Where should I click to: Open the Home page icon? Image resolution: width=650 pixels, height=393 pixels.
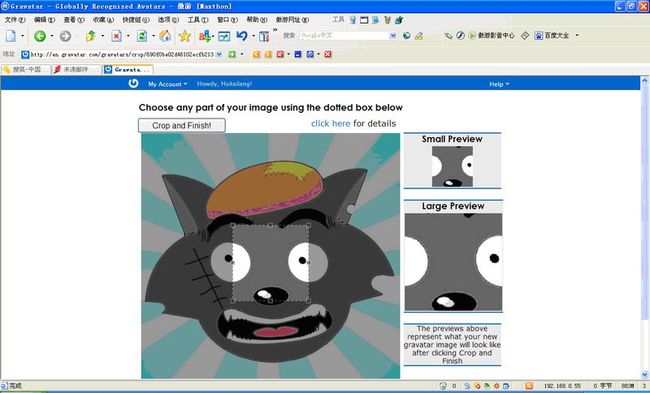point(165,36)
